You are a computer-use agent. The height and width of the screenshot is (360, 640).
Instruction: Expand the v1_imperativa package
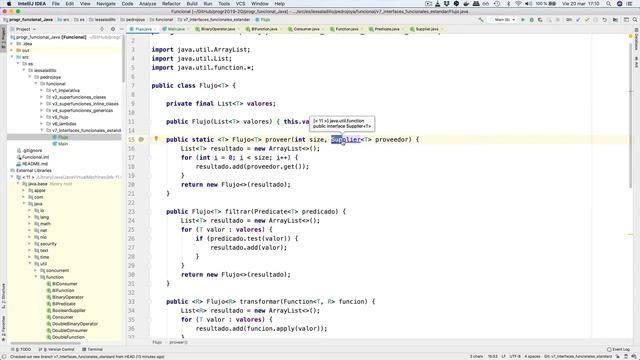[x=42, y=90]
